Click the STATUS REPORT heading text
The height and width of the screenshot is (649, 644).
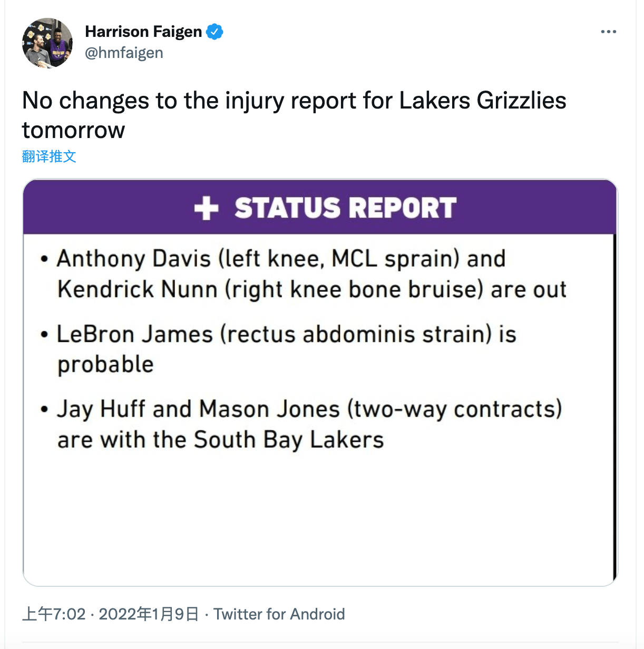point(346,208)
